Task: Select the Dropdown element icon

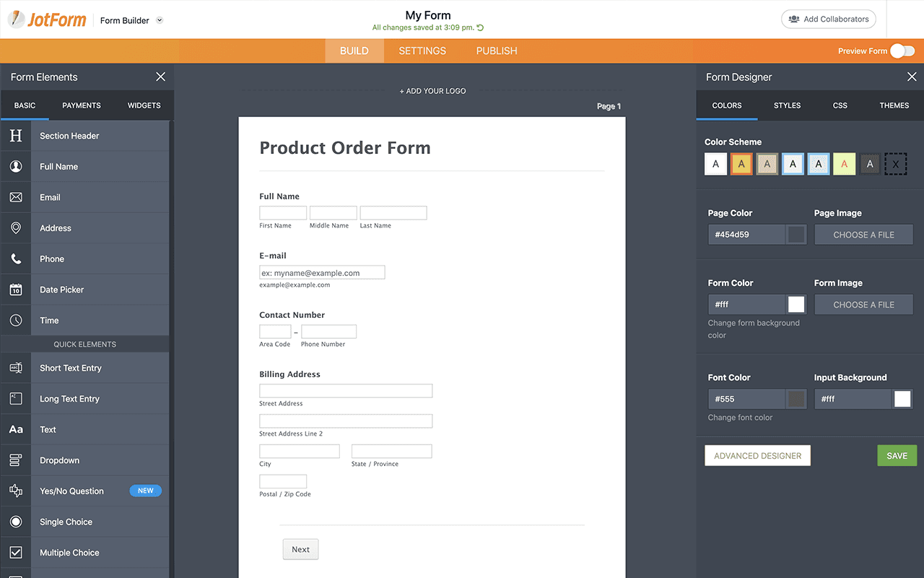Action: 16,460
